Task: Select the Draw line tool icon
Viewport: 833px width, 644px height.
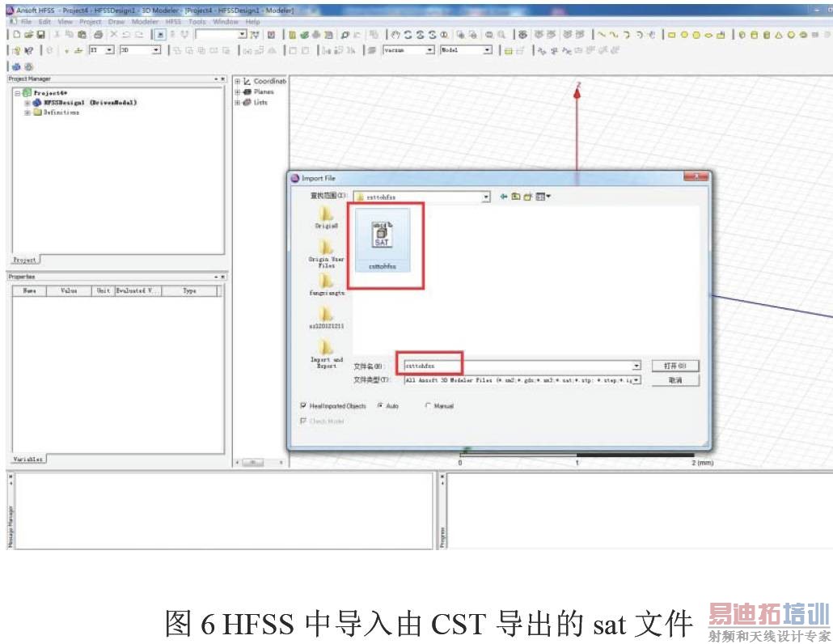Action: [602, 35]
